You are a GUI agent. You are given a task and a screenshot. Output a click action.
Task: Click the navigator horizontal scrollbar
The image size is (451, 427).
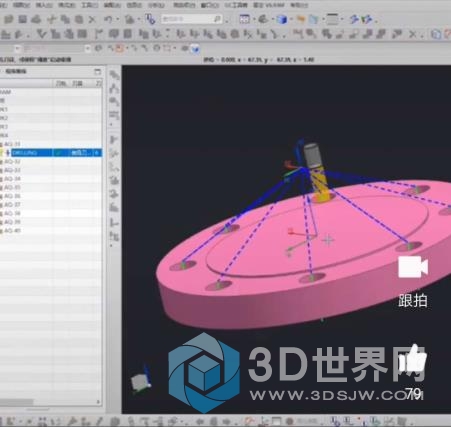[50, 402]
